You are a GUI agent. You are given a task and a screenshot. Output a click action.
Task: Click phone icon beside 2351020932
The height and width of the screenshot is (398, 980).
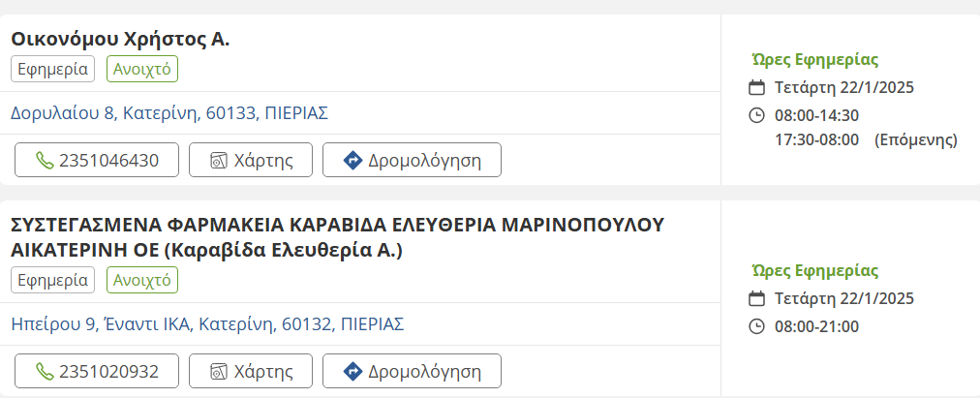[45, 371]
